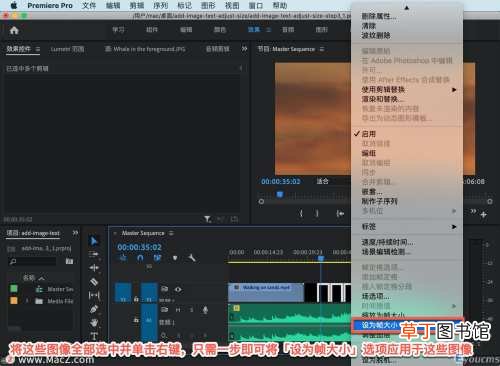Choose the Pen tool
This screenshot has width=500, height=366.
[x=94, y=309]
